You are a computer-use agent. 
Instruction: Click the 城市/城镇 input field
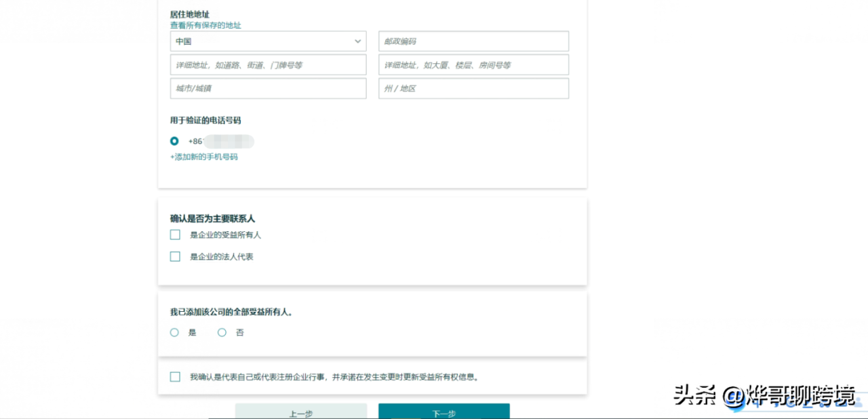pos(268,88)
